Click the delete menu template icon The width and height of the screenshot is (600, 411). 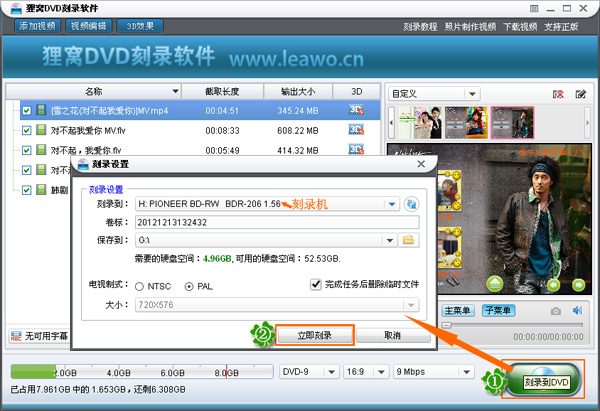(x=558, y=94)
